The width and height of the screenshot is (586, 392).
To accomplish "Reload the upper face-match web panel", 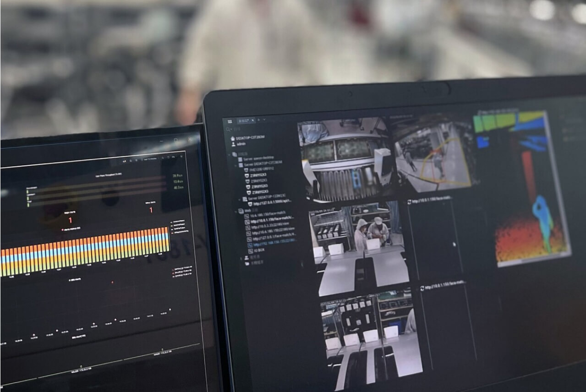I will tap(409, 202).
